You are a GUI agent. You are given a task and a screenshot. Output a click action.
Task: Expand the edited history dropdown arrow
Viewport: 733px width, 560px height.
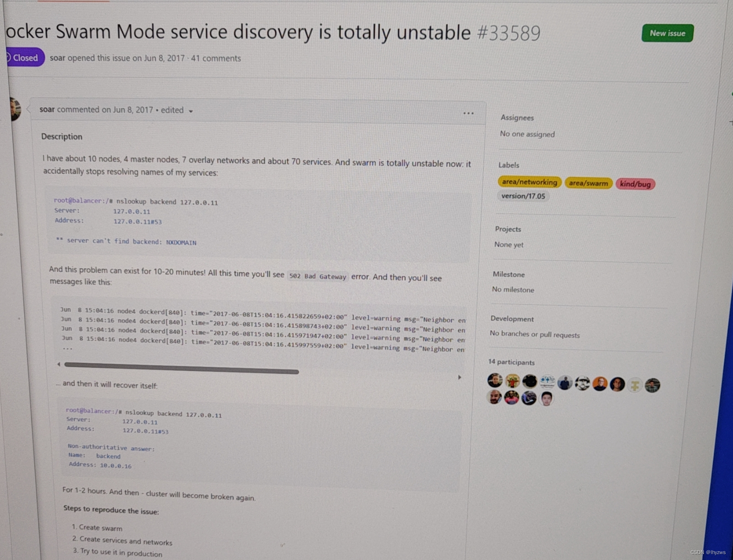191,111
